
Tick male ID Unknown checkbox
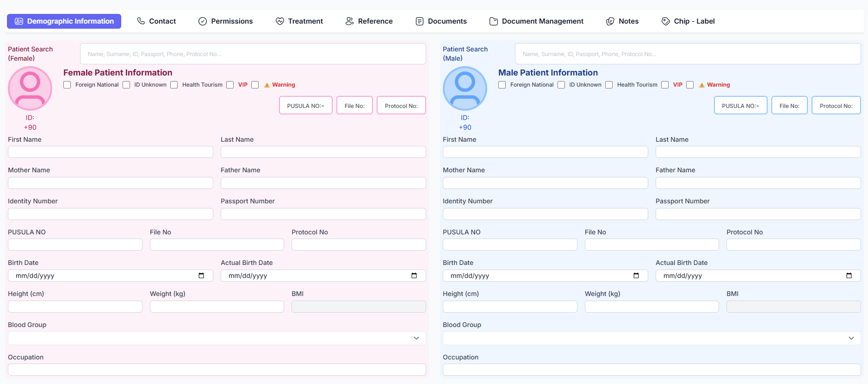click(561, 85)
